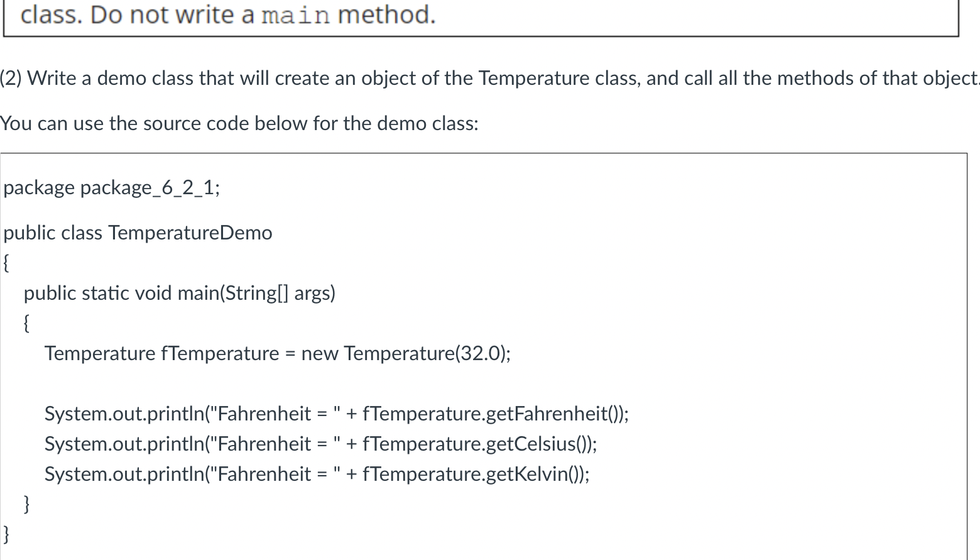Click the '(2) Write a demo class' instruction
The image size is (980, 560).
click(x=489, y=79)
